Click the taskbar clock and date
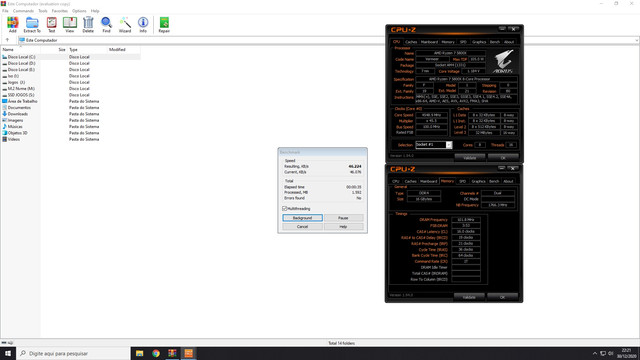Screen dimensions: 640x360 pos(626,353)
